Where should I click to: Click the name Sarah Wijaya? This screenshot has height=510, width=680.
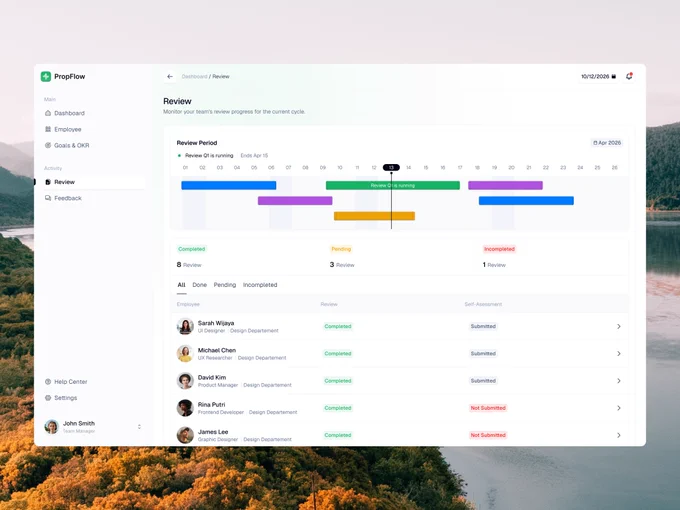[x=216, y=323]
